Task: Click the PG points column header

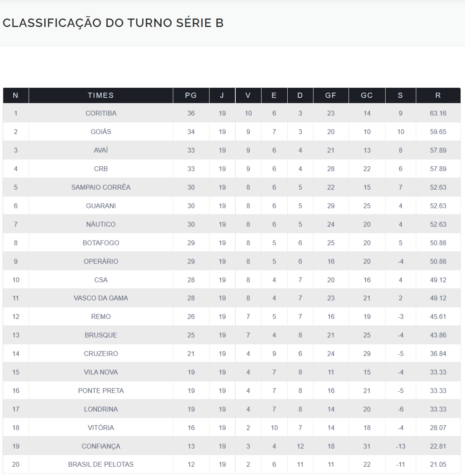Action: (x=191, y=95)
